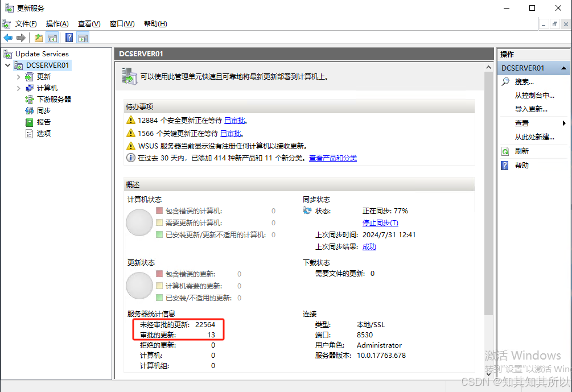Screen dimensions: 572x392
Task: Click the main pane vertical scrollbar thumb
Action: click(x=488, y=193)
